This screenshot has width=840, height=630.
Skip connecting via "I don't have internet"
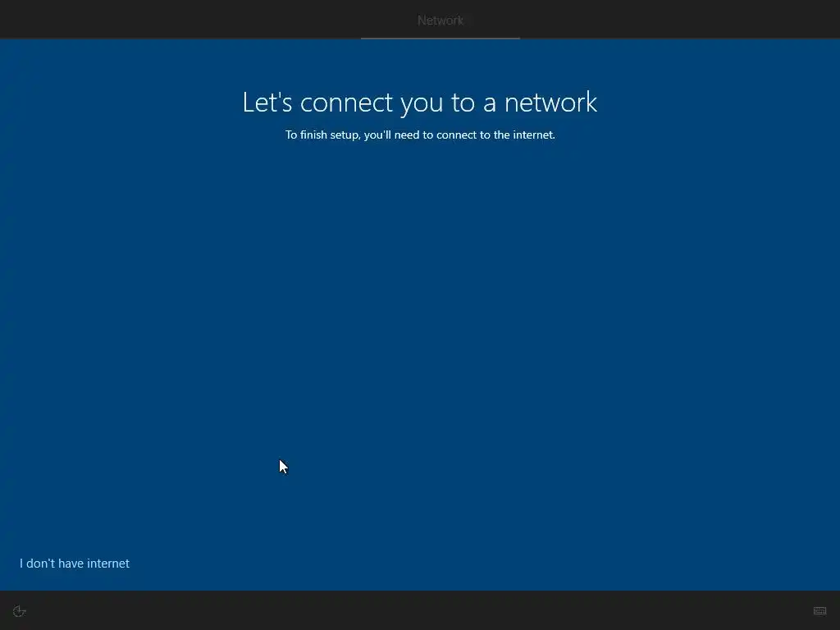point(75,563)
